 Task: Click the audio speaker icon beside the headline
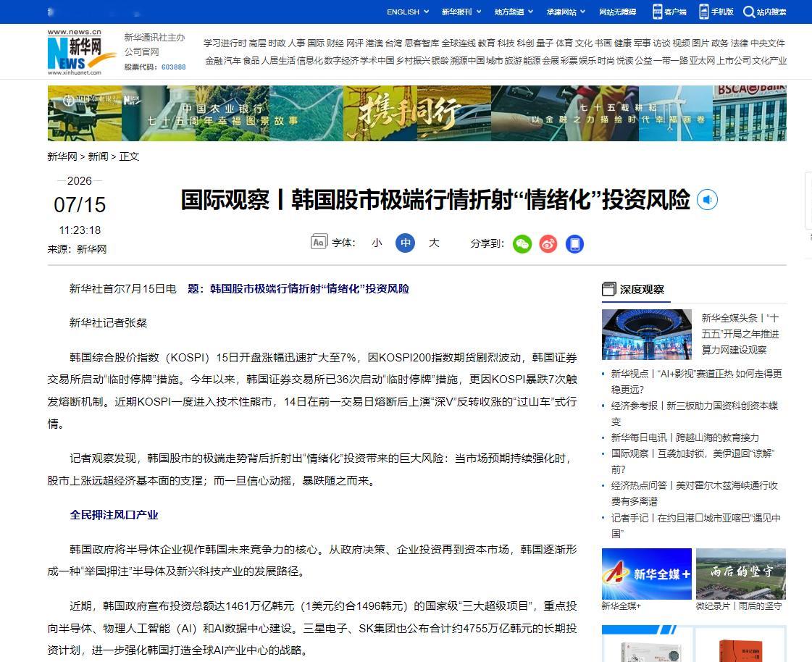click(x=707, y=199)
